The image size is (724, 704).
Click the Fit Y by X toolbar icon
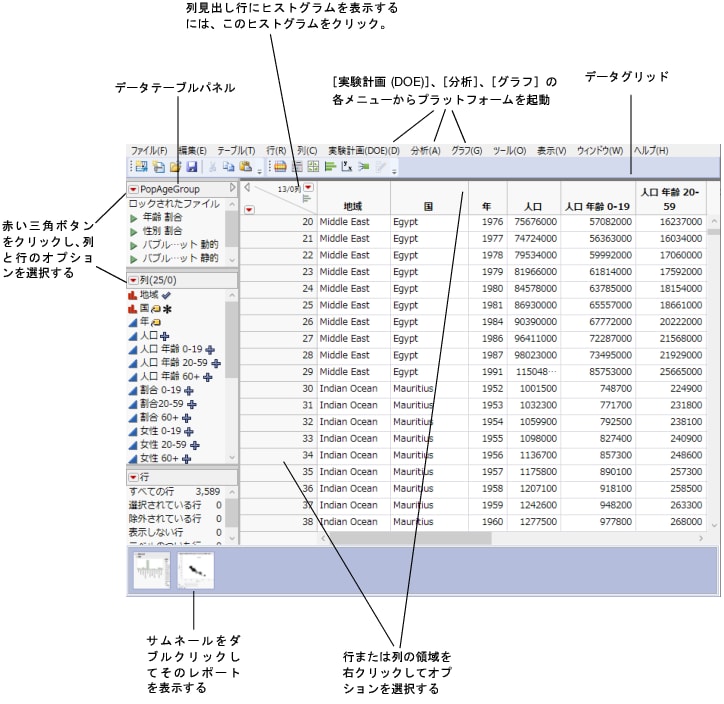(x=347, y=167)
